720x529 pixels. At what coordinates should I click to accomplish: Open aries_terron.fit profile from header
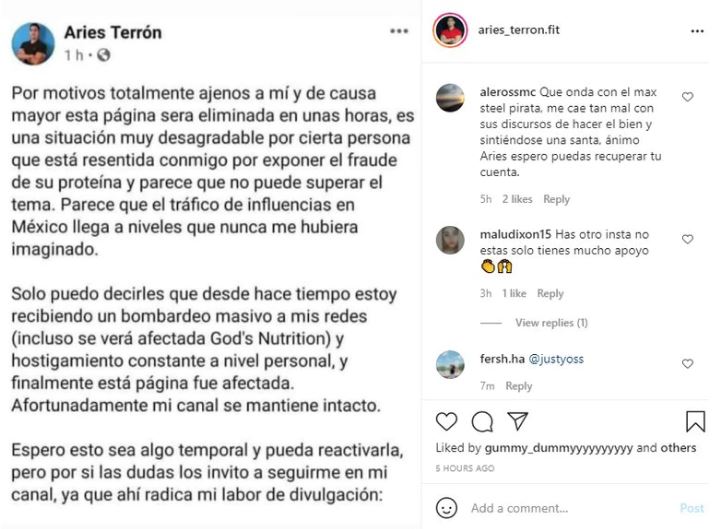[x=517, y=30]
